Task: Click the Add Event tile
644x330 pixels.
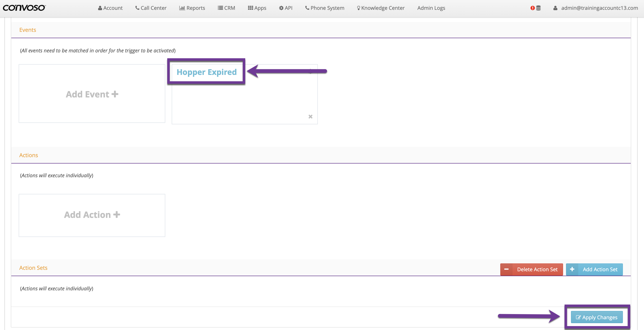Action: [92, 94]
